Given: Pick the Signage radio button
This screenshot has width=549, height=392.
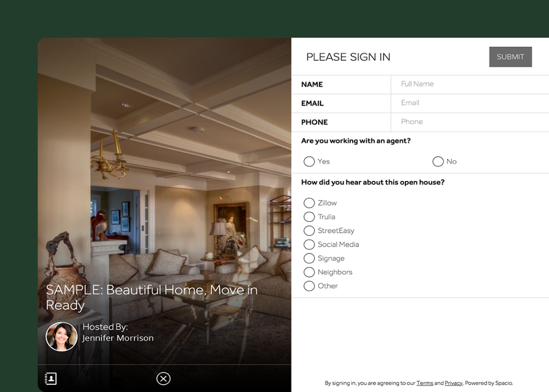Looking at the screenshot, I should [x=309, y=258].
